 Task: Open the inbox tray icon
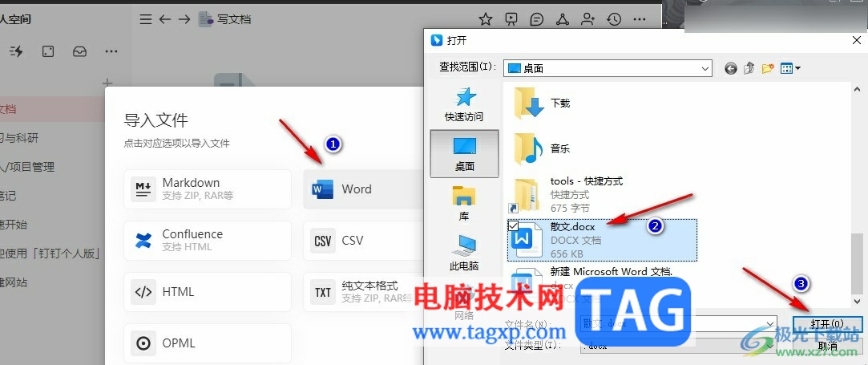point(79,51)
